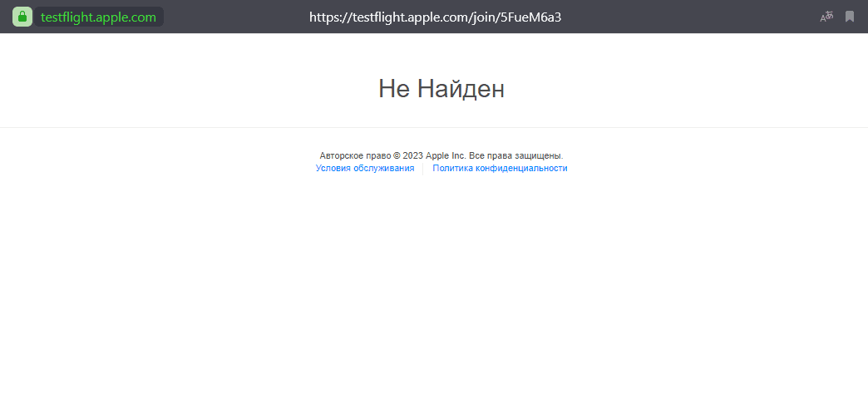Click the Авторское право footer text
Screen dimensions: 868x418
355,155
